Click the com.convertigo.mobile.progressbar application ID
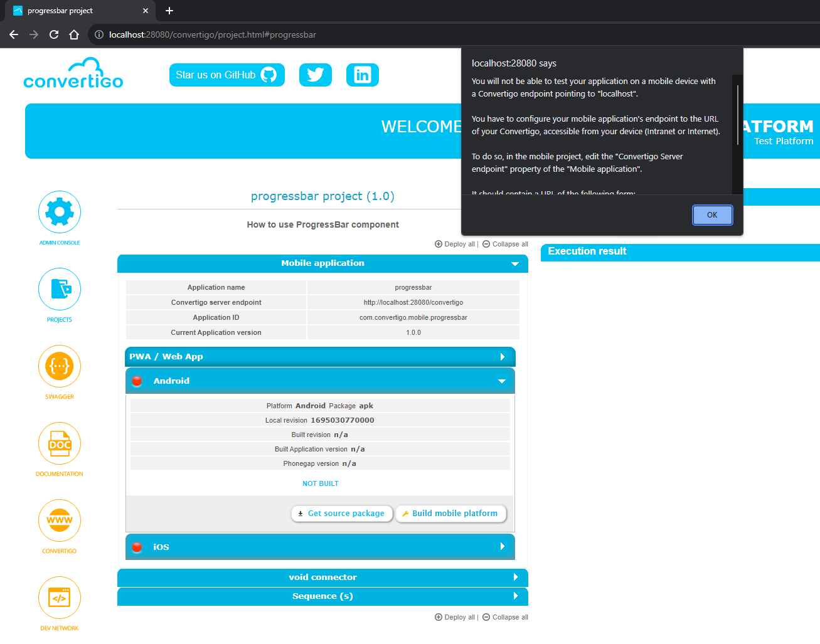 [413, 317]
